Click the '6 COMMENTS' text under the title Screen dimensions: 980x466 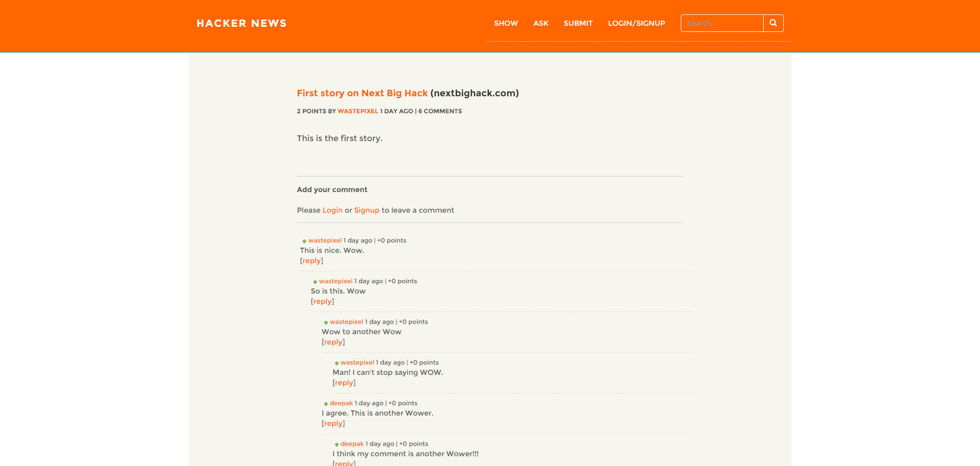[440, 111]
